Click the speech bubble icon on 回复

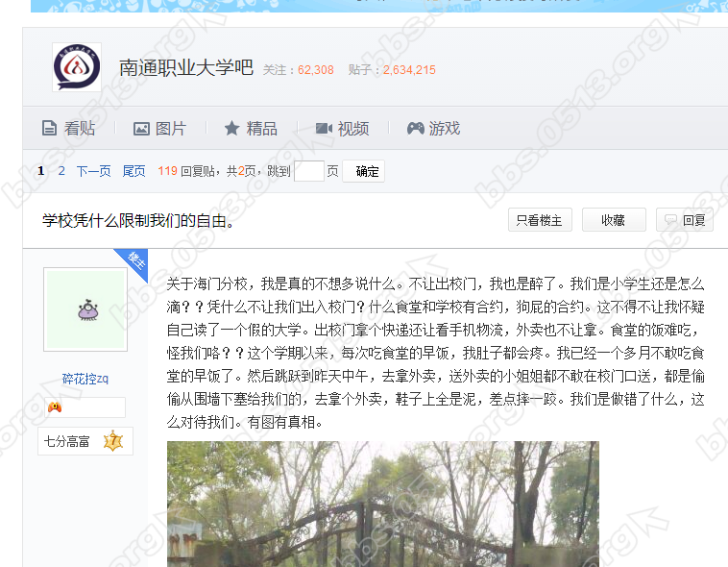pos(670,219)
